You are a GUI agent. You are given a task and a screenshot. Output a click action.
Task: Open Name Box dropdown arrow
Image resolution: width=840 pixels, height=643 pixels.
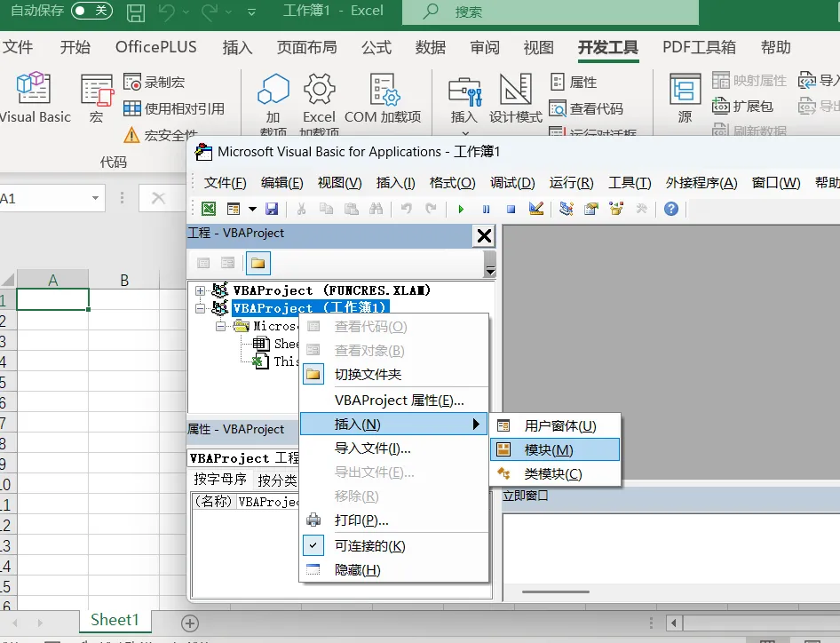[95, 198]
